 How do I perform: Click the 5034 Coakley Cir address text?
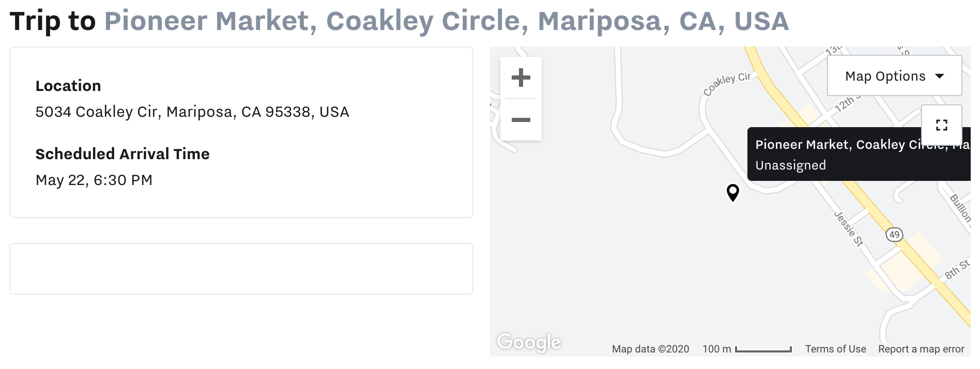[x=192, y=112]
